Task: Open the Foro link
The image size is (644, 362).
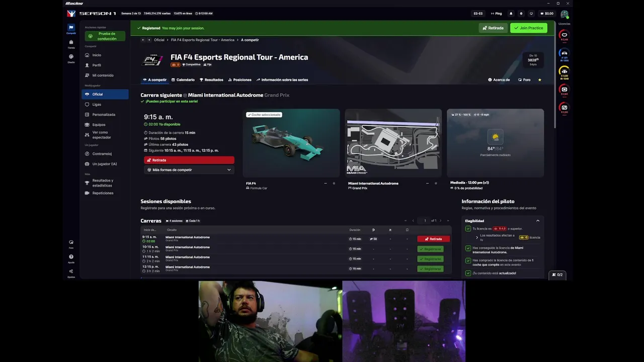Action: (524, 80)
